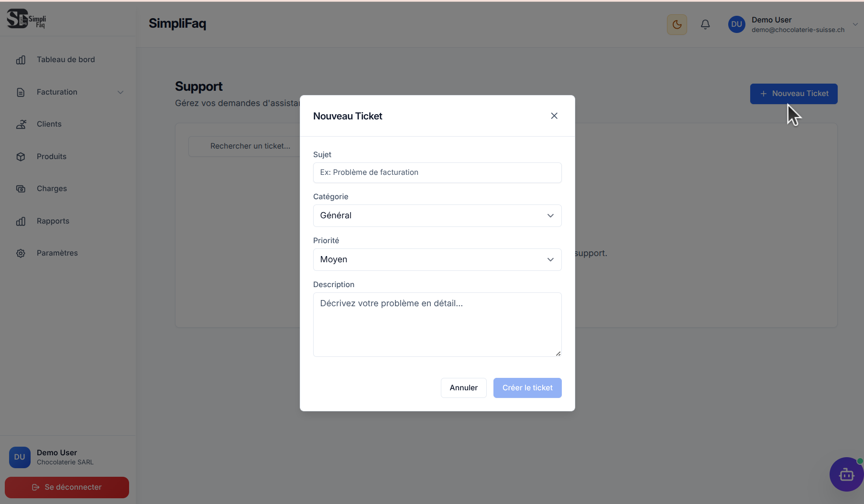Expand the Facturation submenu chevron

[120, 92]
